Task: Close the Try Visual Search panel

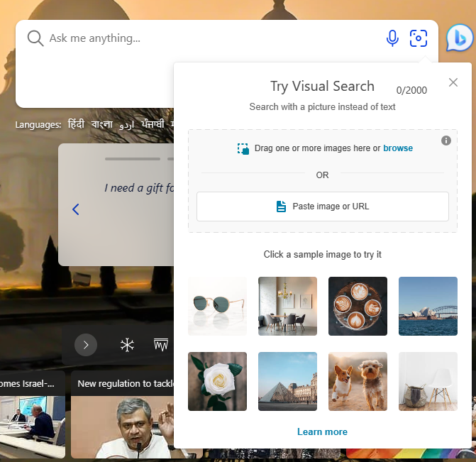Action: 453,82
